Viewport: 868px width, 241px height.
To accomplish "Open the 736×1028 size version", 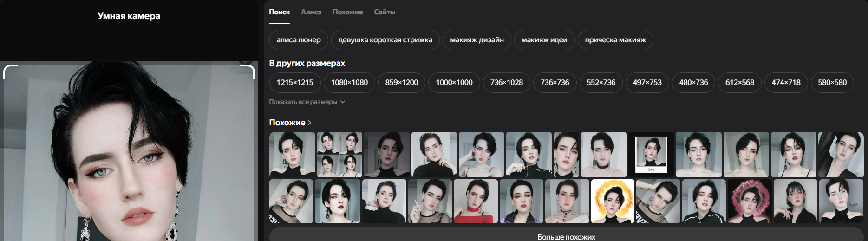I will (x=507, y=83).
